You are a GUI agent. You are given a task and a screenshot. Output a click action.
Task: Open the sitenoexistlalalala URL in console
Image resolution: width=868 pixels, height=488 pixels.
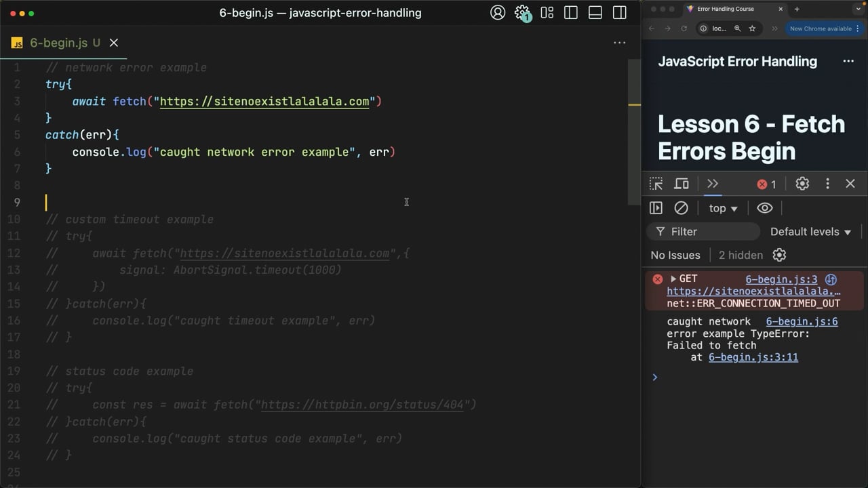point(753,291)
